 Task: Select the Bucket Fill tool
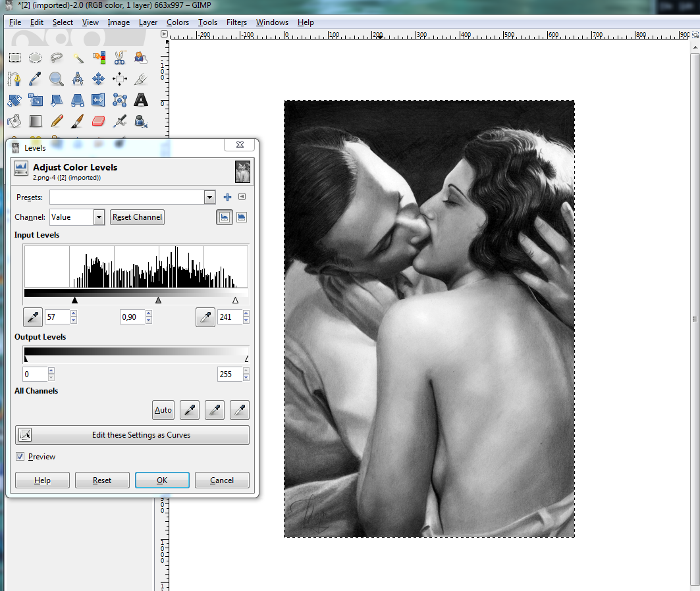click(14, 121)
